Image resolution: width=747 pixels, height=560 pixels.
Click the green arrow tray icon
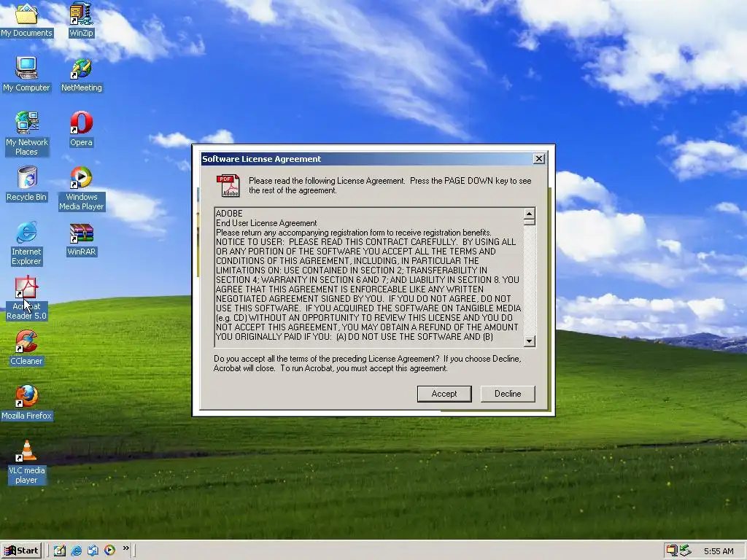(685, 551)
